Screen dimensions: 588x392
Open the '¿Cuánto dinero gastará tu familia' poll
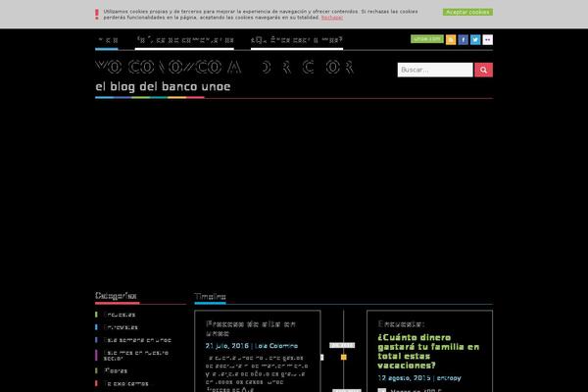click(x=428, y=352)
